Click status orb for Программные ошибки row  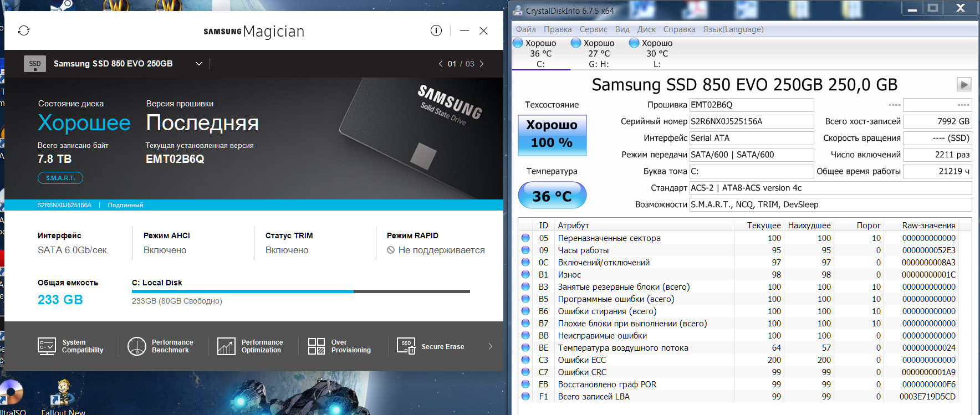click(525, 299)
